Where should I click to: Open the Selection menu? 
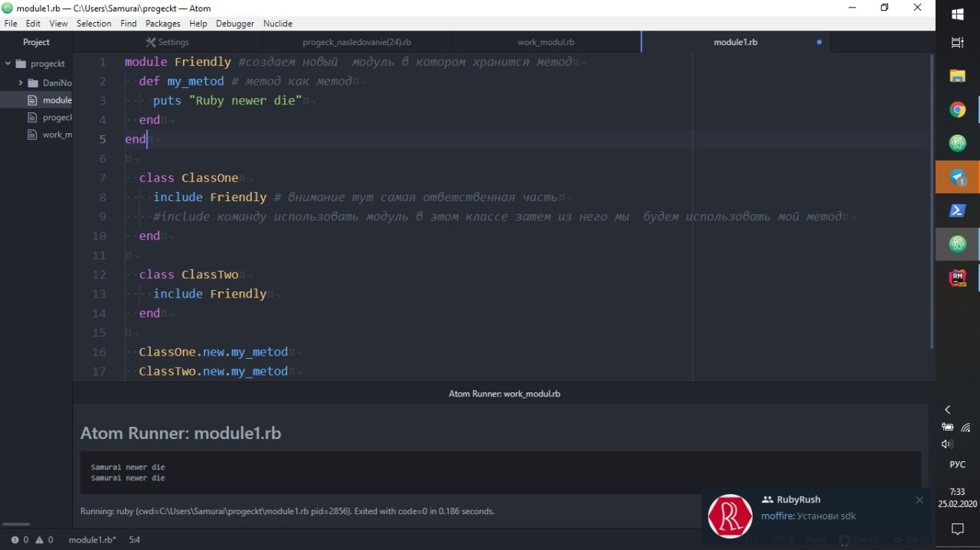[x=94, y=24]
